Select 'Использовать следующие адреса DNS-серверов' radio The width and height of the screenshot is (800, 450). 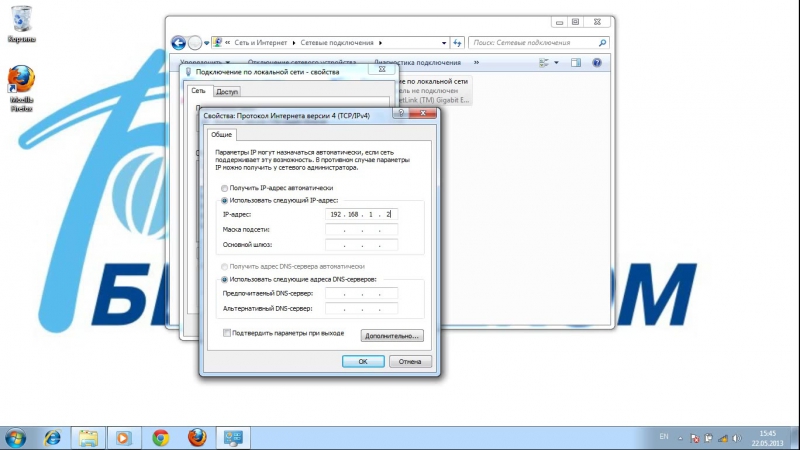point(224,280)
